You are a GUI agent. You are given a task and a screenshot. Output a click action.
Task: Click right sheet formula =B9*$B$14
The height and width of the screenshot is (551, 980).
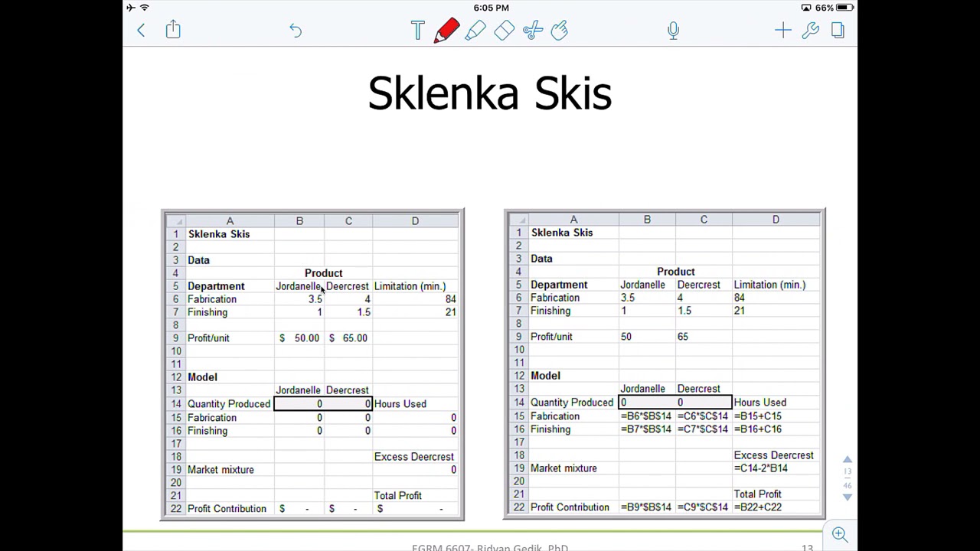[646, 507]
